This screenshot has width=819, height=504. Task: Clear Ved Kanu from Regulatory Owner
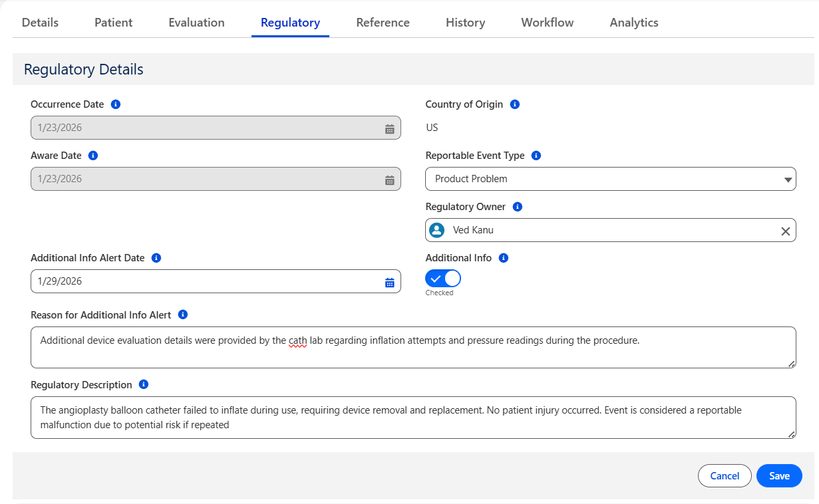click(x=785, y=231)
